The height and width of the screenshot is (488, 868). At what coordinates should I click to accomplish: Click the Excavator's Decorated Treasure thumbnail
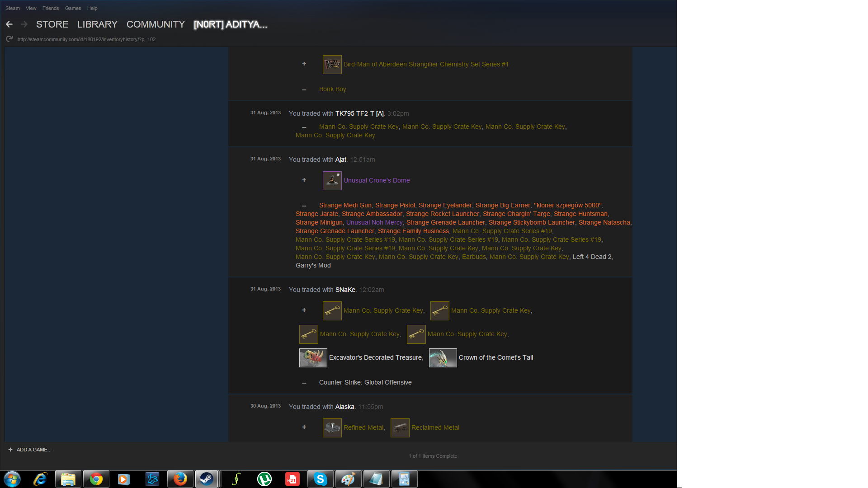pyautogui.click(x=313, y=358)
